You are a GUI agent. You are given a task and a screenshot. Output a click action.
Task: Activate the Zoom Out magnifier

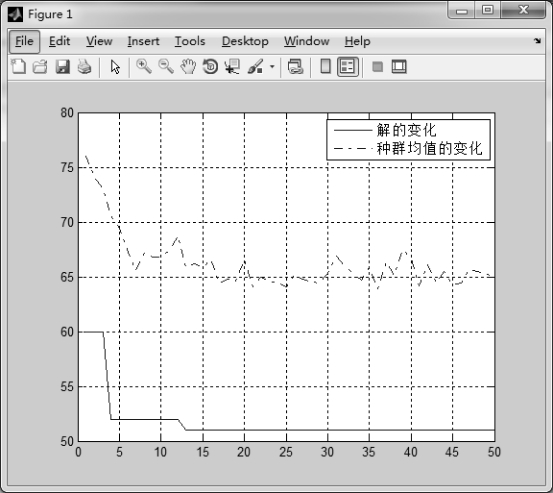pos(166,66)
